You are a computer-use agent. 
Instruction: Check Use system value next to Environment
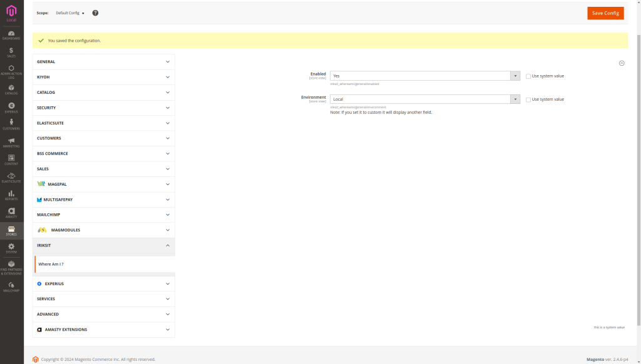[x=528, y=99]
